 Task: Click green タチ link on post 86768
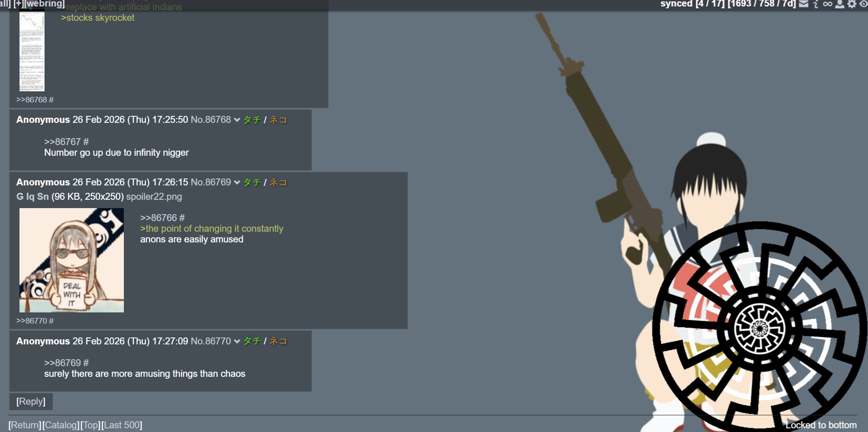pyautogui.click(x=252, y=120)
